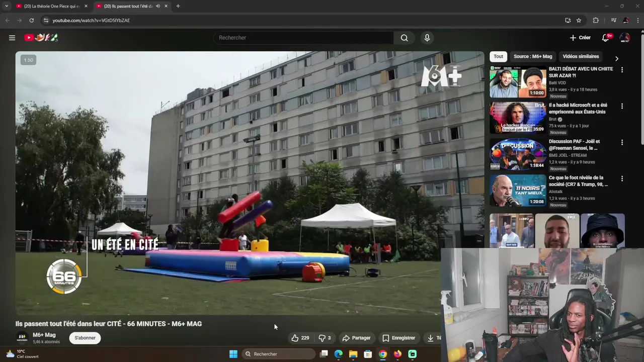Open the Windows Start menu

click(x=233, y=354)
